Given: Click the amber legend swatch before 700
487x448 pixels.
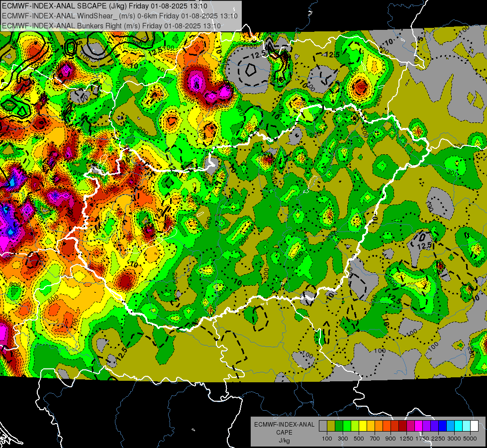Looking at the screenshot, I should 371,426.
